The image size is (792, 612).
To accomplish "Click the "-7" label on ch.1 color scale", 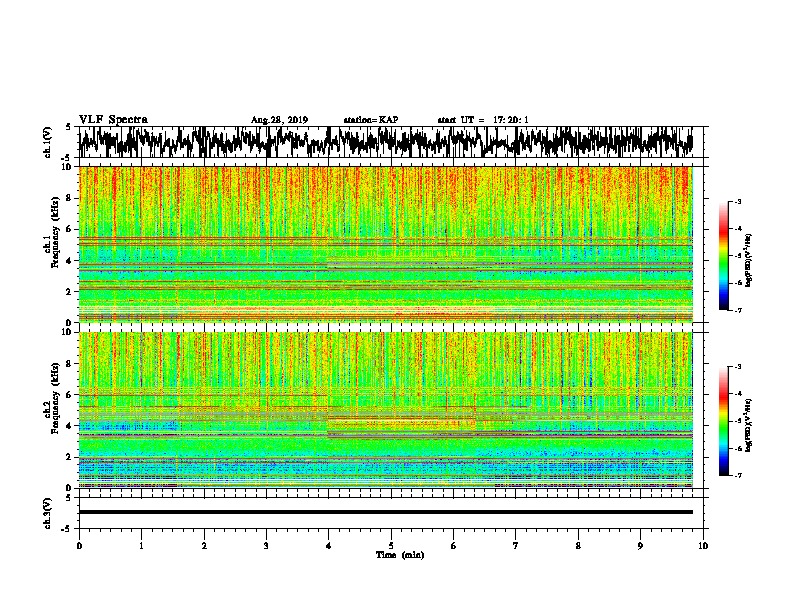I will pyautogui.click(x=738, y=310).
